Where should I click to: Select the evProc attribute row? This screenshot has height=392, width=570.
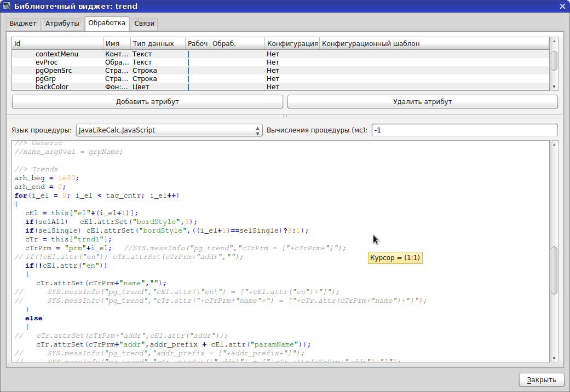point(47,62)
